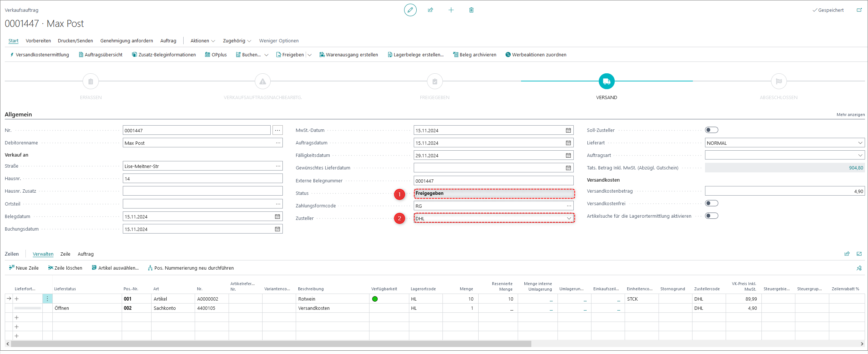Click share icon in Zeilen section
Viewport: 868px width, 354px height.
click(847, 254)
